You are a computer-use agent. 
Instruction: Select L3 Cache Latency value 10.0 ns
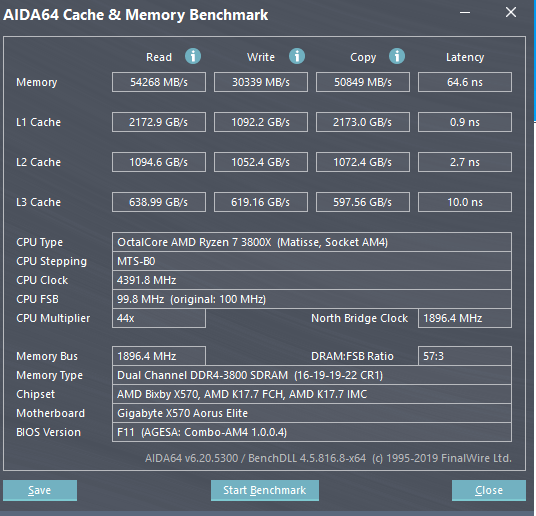465,202
